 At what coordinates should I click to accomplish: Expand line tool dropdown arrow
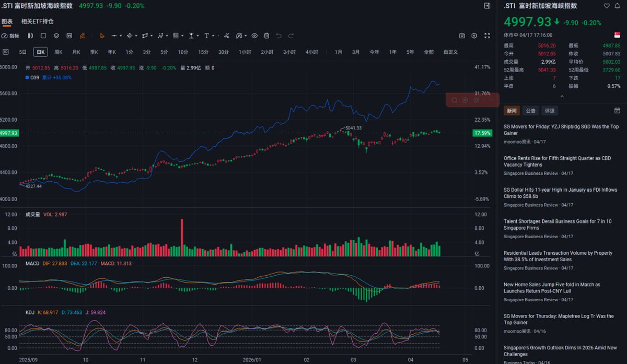(x=120, y=36)
